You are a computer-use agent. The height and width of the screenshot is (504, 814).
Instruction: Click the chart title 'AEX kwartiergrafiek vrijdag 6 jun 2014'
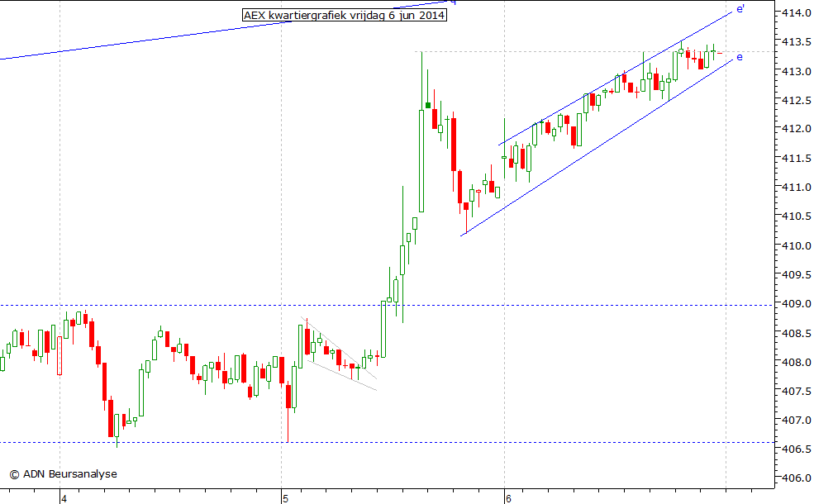[345, 15]
